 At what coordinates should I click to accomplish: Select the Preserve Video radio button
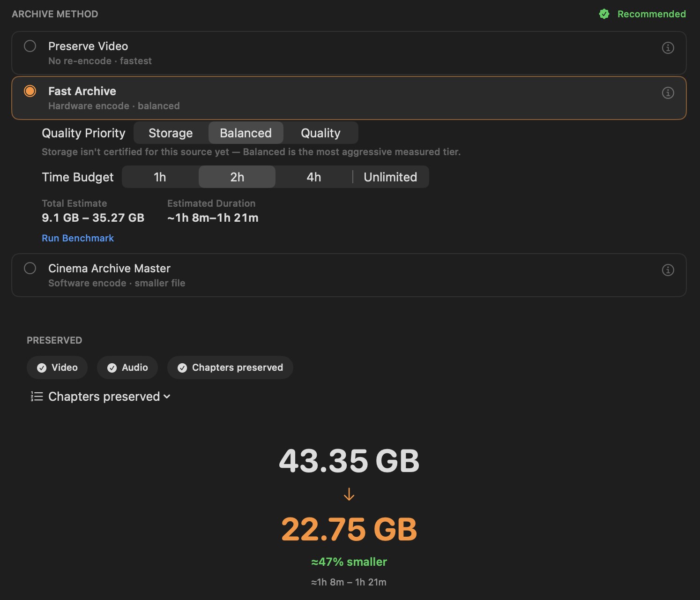tap(30, 46)
